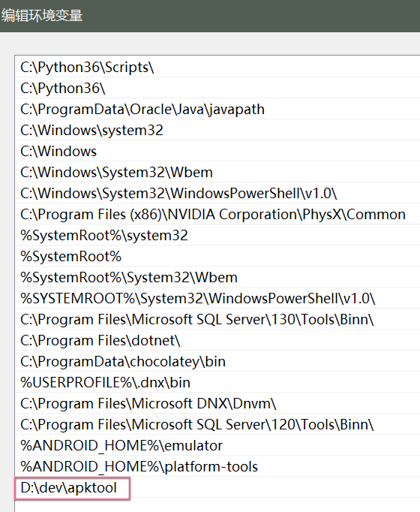Select the Program Files dotnet entry

pyautogui.click(x=217, y=340)
